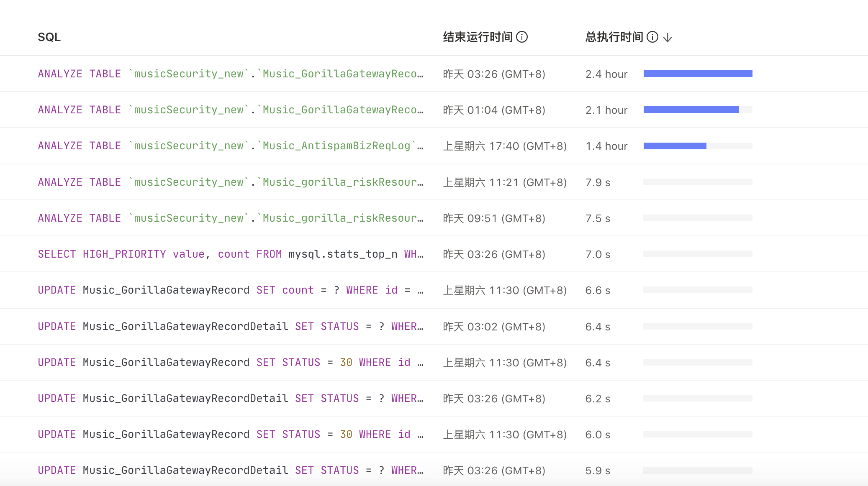The width and height of the screenshot is (868, 486).
Task: Click the 7.9 s duration value
Action: pyautogui.click(x=598, y=182)
